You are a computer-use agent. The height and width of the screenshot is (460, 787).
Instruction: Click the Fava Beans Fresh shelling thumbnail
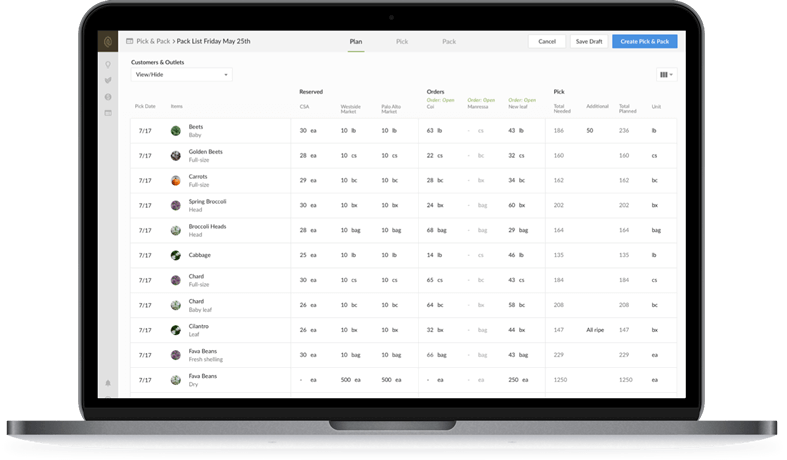pyautogui.click(x=176, y=355)
